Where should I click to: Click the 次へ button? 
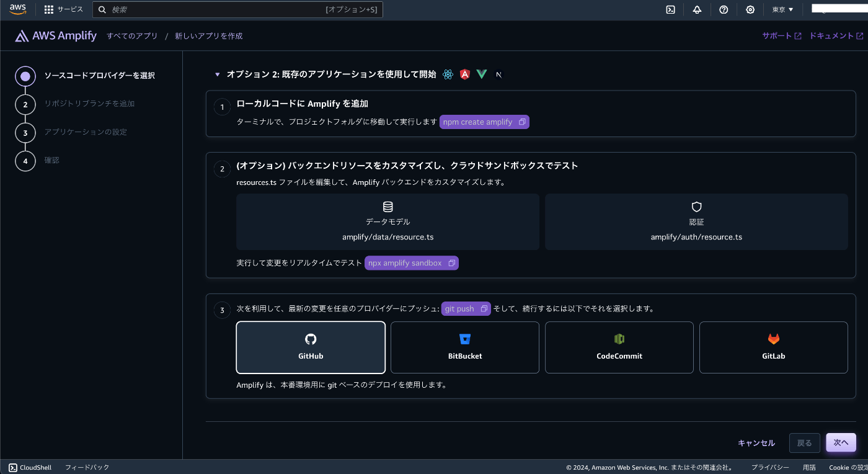pyautogui.click(x=841, y=442)
